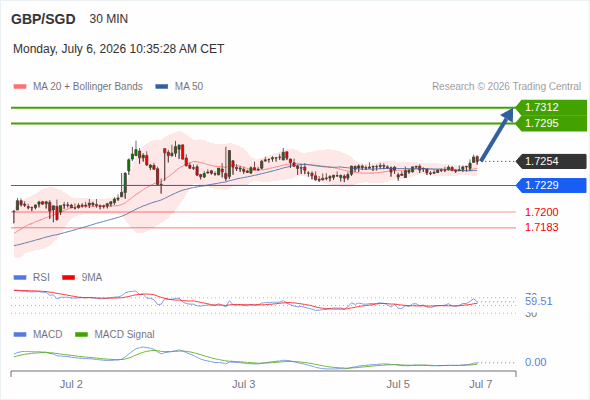Click the green MACD Signal legend swatch

pyautogui.click(x=81, y=335)
